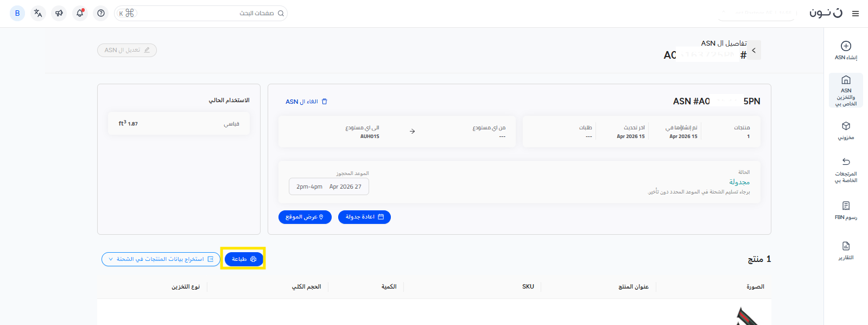Click the عرض الموقع button
This screenshot has height=325, width=868.
[x=305, y=217]
